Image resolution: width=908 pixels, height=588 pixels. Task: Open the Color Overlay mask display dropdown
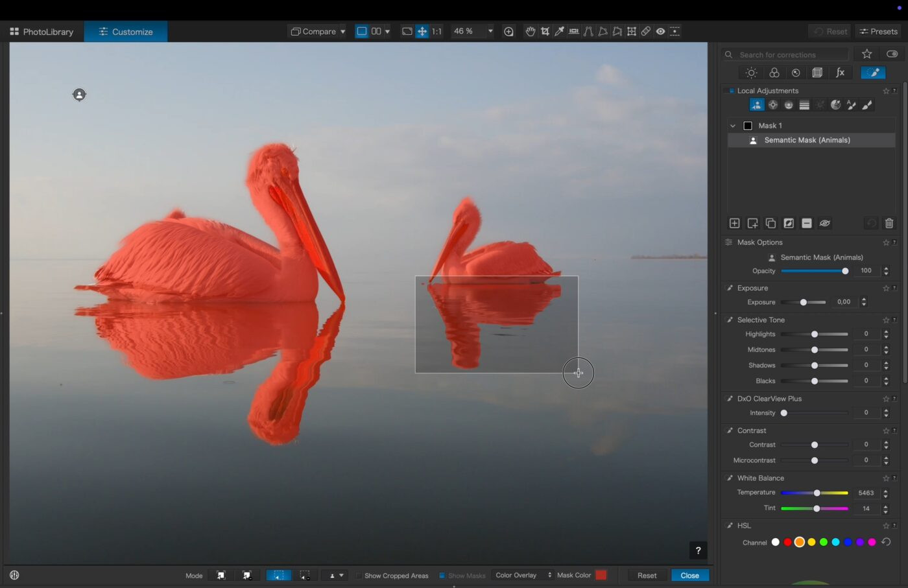click(x=523, y=575)
